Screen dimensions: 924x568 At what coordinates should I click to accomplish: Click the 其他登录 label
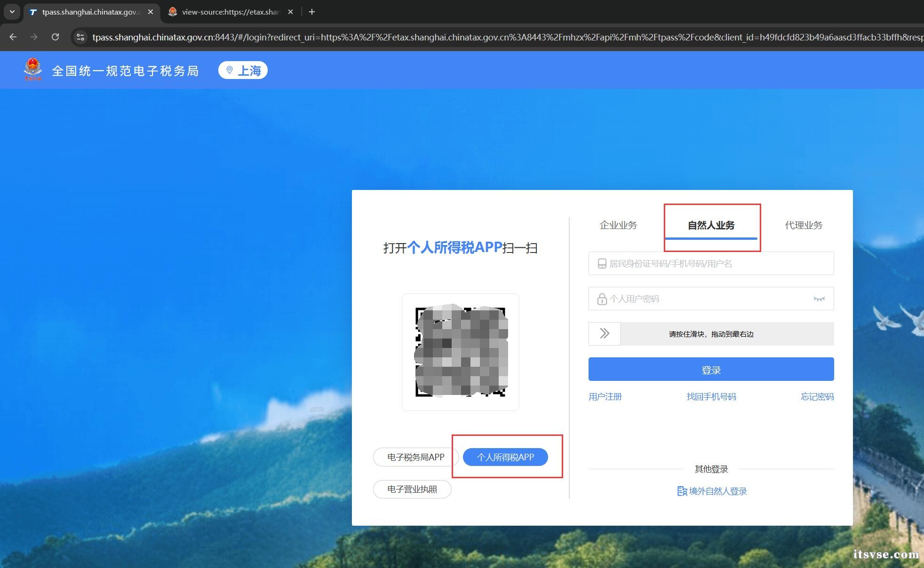711,469
